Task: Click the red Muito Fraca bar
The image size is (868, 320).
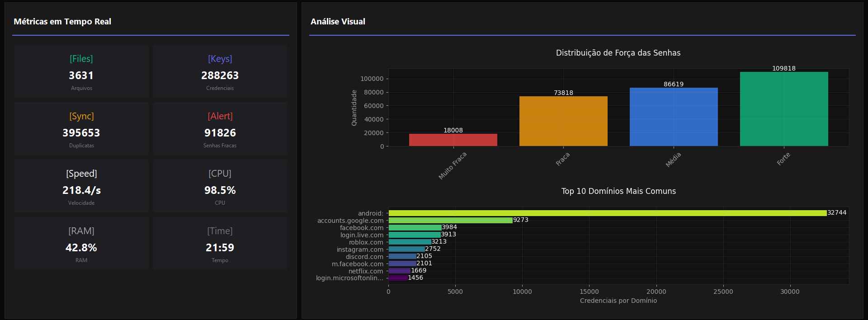Action: click(453, 140)
